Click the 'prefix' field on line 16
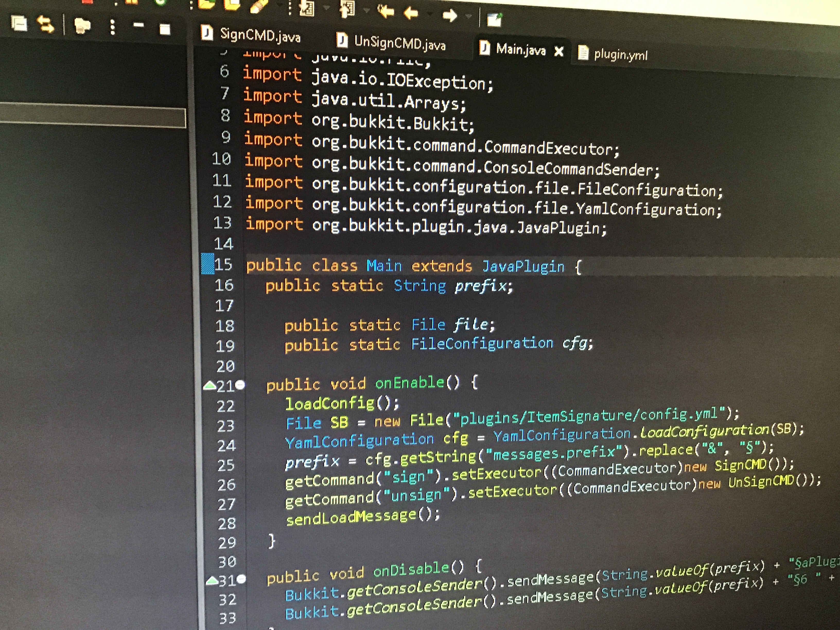 click(480, 286)
